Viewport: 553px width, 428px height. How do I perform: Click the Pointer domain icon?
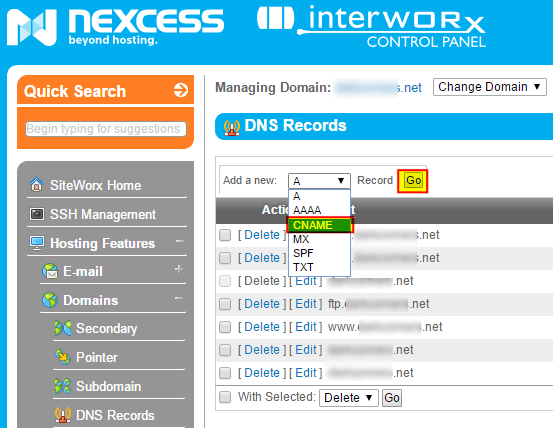tap(63, 357)
